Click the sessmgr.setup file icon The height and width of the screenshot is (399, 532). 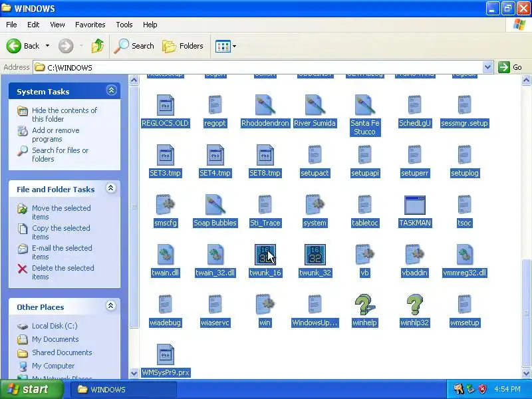pyautogui.click(x=464, y=105)
